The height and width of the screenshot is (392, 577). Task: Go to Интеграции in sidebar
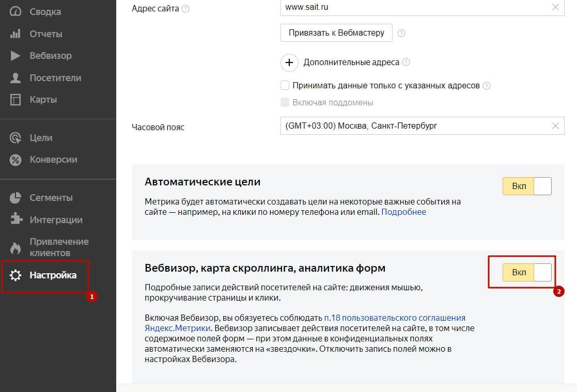tap(56, 219)
